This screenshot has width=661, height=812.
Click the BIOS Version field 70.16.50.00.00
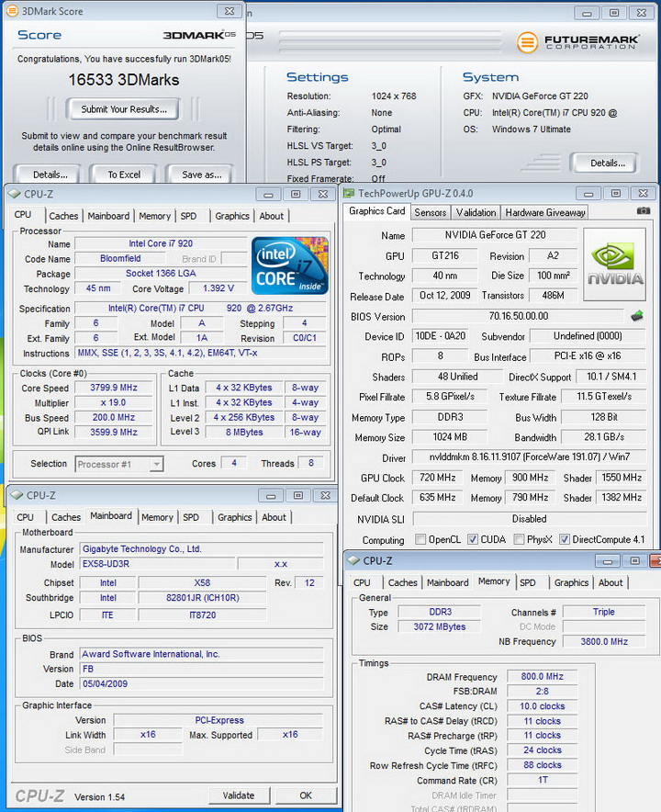click(x=518, y=316)
